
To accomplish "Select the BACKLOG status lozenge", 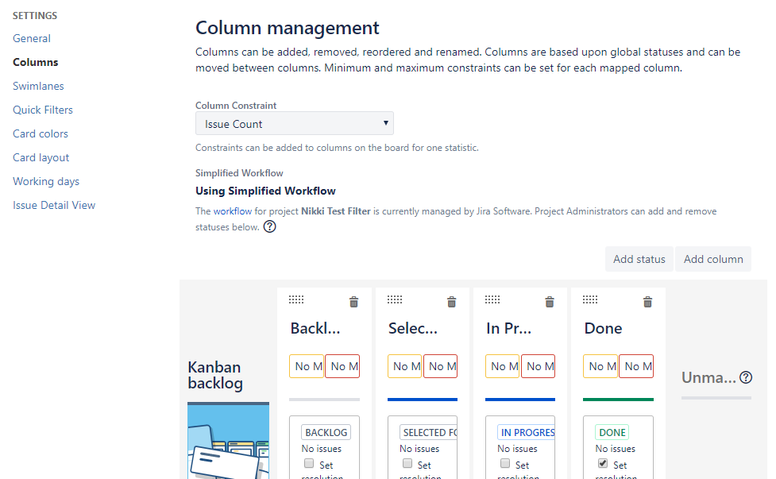I will point(326,432).
